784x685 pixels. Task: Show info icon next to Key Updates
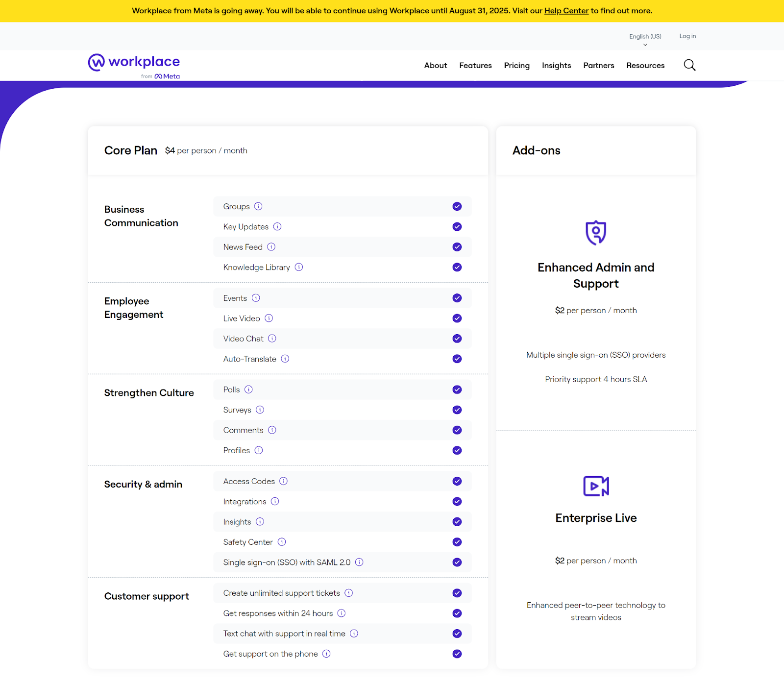[277, 226]
